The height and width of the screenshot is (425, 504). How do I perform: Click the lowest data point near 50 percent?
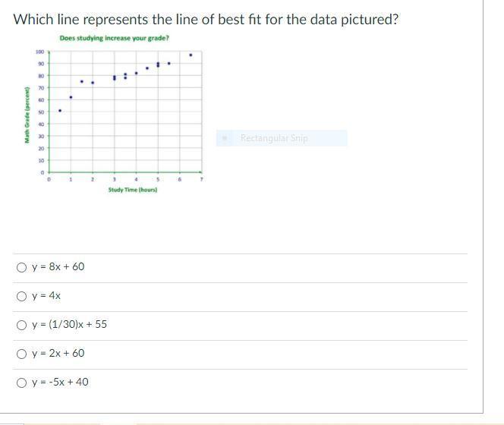(60, 111)
